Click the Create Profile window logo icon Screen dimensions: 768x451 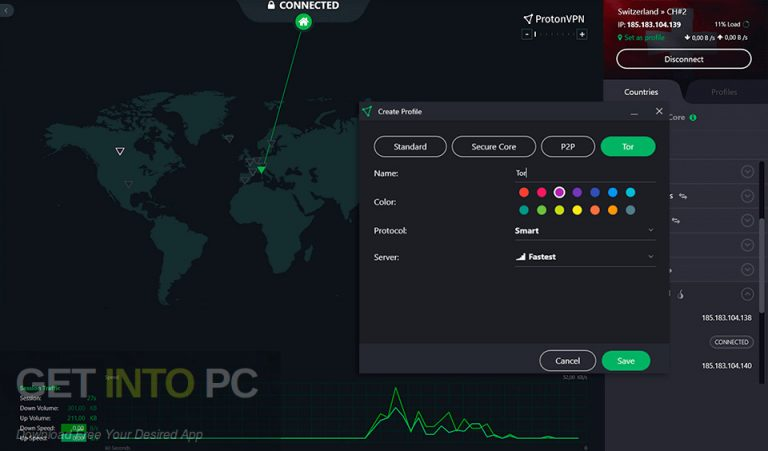click(x=367, y=112)
